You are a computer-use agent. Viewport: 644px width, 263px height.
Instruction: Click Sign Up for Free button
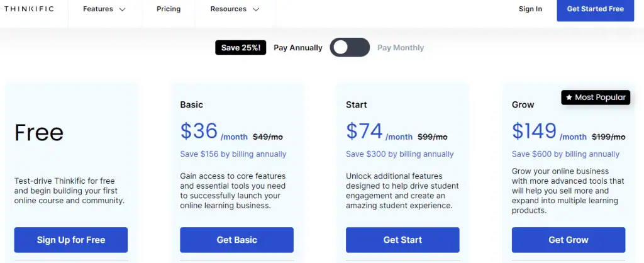71,240
